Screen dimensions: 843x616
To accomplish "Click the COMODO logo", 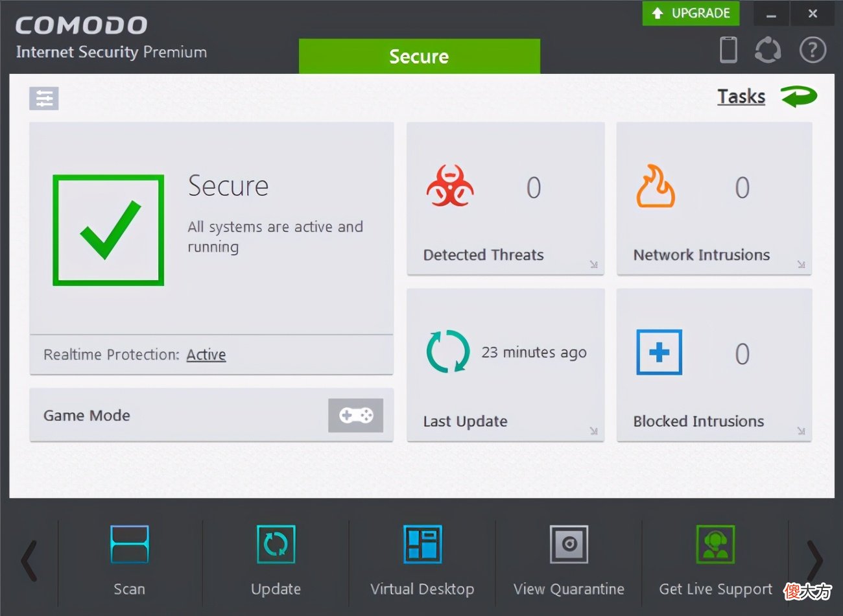I will tap(82, 25).
